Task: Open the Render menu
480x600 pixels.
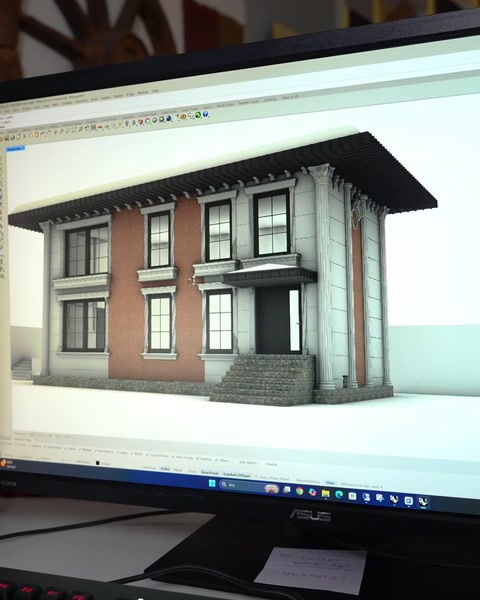Action: tap(118, 96)
